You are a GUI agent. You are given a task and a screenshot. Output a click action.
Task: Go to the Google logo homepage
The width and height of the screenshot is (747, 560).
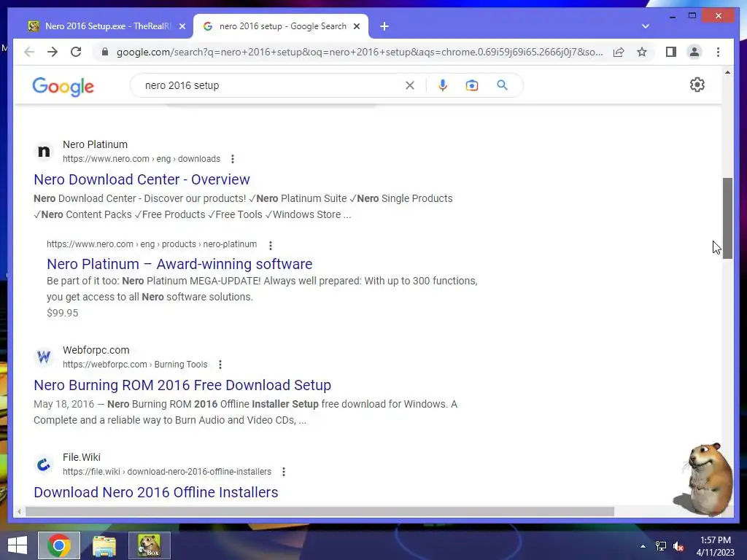point(63,86)
